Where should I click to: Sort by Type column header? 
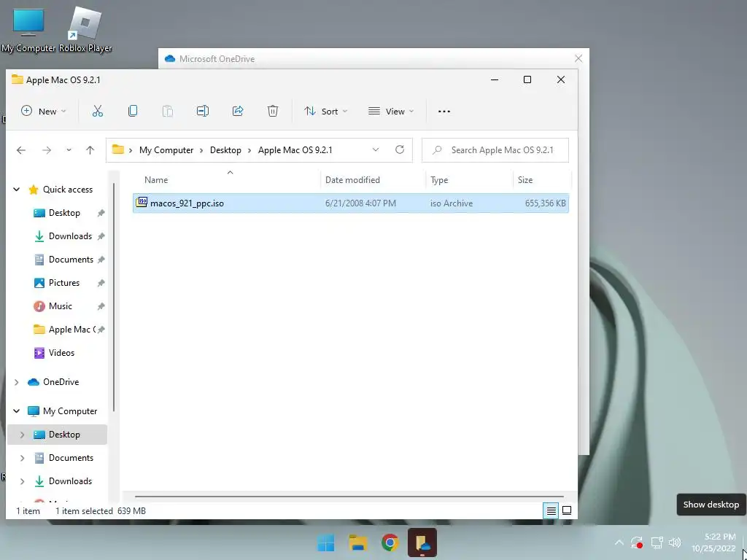click(439, 180)
